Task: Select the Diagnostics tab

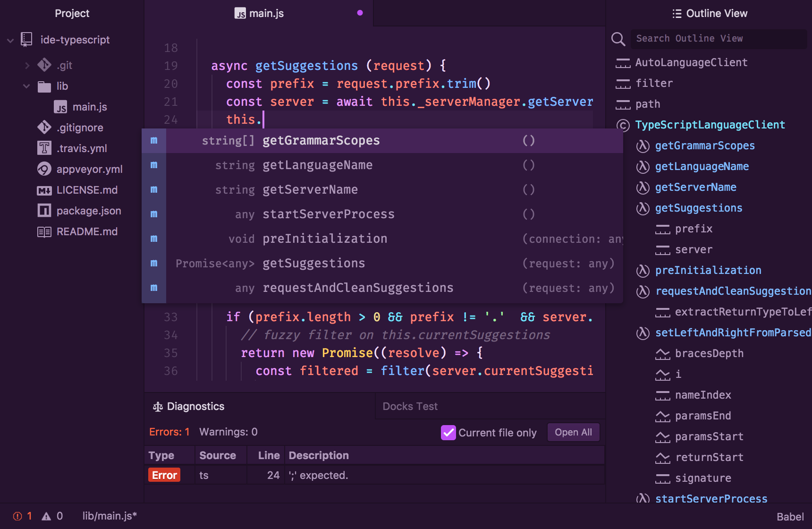Action: tap(195, 406)
